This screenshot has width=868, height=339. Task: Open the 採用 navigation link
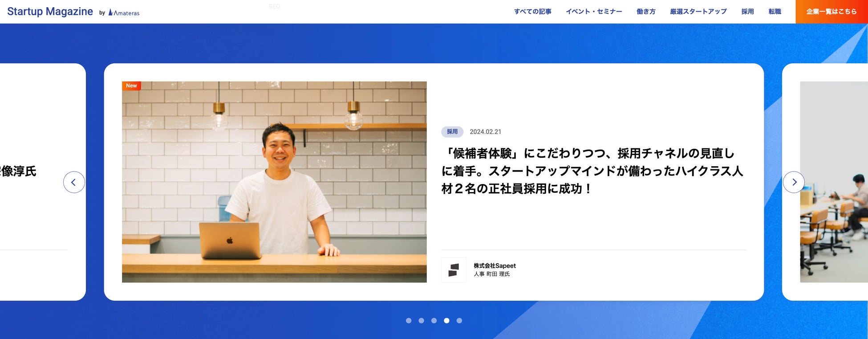click(747, 12)
